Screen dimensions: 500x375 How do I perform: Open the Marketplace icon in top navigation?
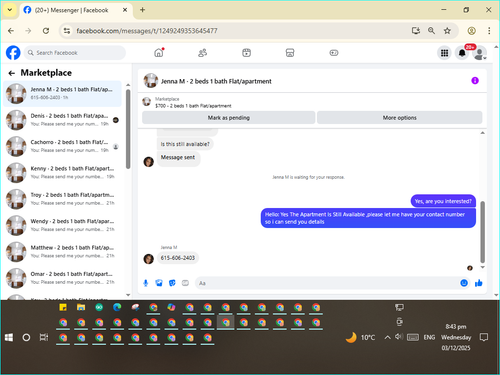pyautogui.click(x=290, y=53)
